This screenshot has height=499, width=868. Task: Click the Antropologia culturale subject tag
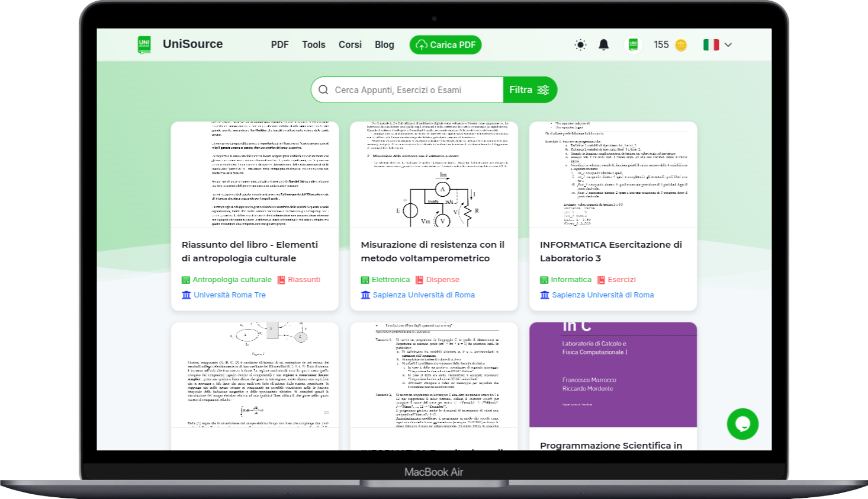232,280
